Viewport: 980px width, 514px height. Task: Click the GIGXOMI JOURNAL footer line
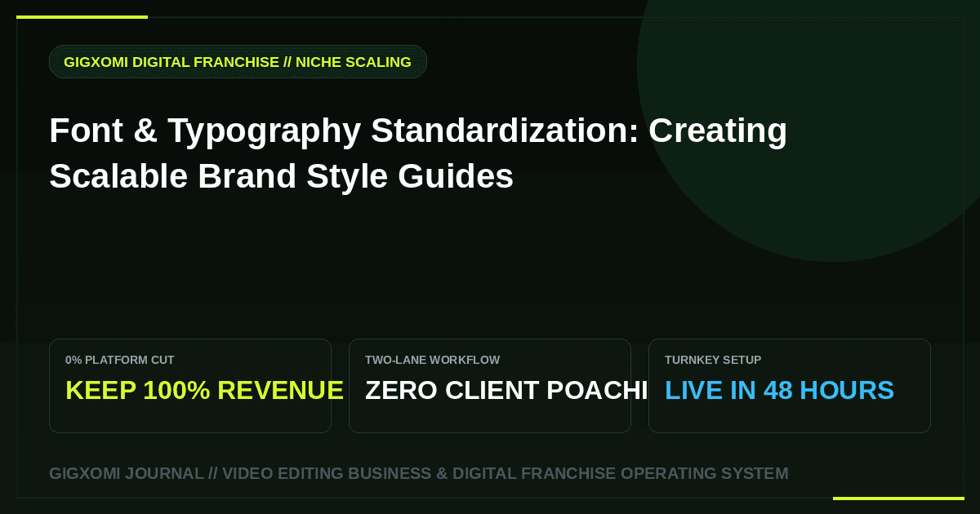click(x=419, y=473)
